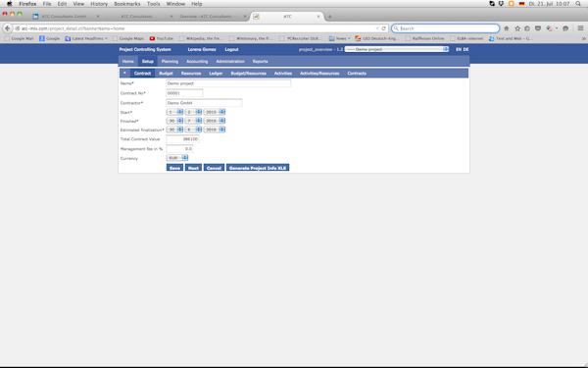588x368 pixels.
Task: Switch language to DE
Action: coord(465,50)
